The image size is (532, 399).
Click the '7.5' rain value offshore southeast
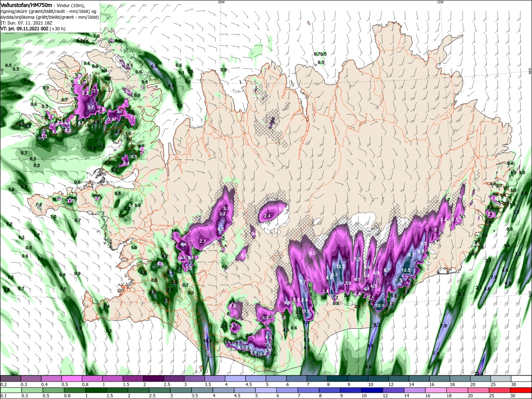443,326
